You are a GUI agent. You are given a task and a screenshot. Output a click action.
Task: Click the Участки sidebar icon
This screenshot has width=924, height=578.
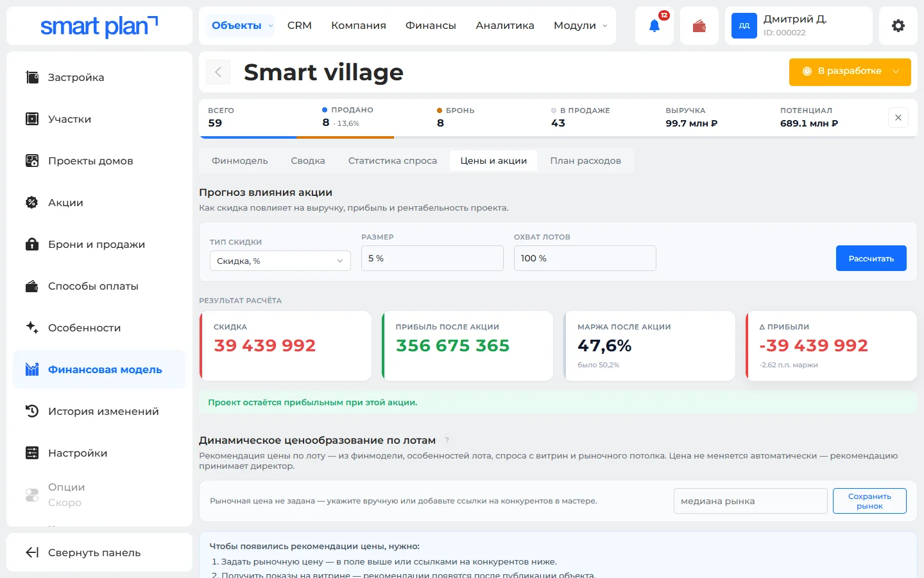point(31,119)
